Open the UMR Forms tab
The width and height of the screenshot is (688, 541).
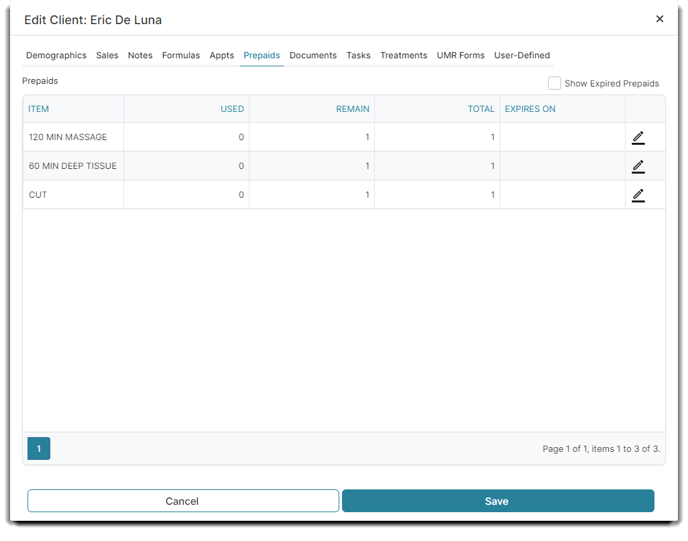[460, 55]
